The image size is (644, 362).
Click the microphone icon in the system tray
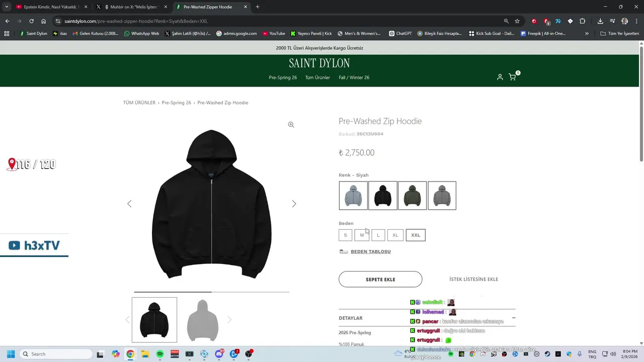[x=580, y=354]
